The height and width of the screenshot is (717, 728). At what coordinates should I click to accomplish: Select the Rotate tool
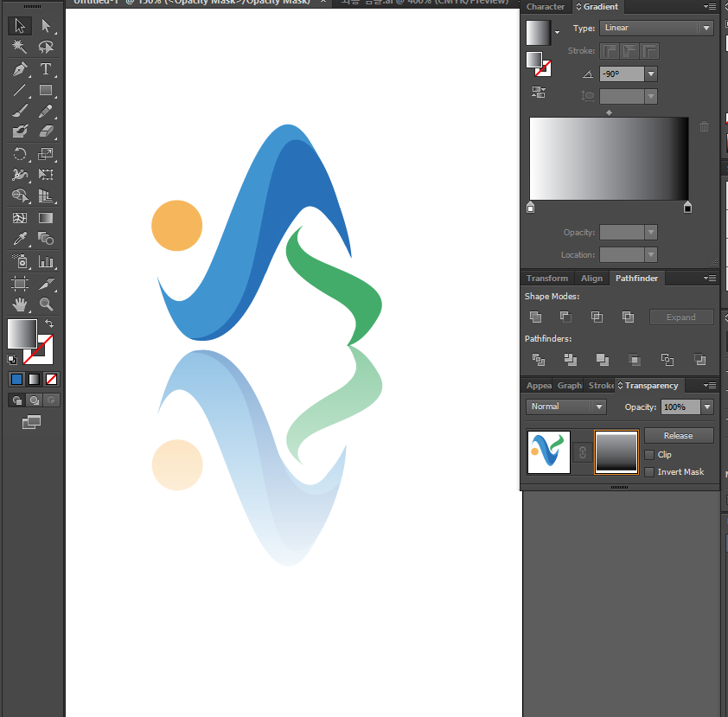click(x=20, y=154)
